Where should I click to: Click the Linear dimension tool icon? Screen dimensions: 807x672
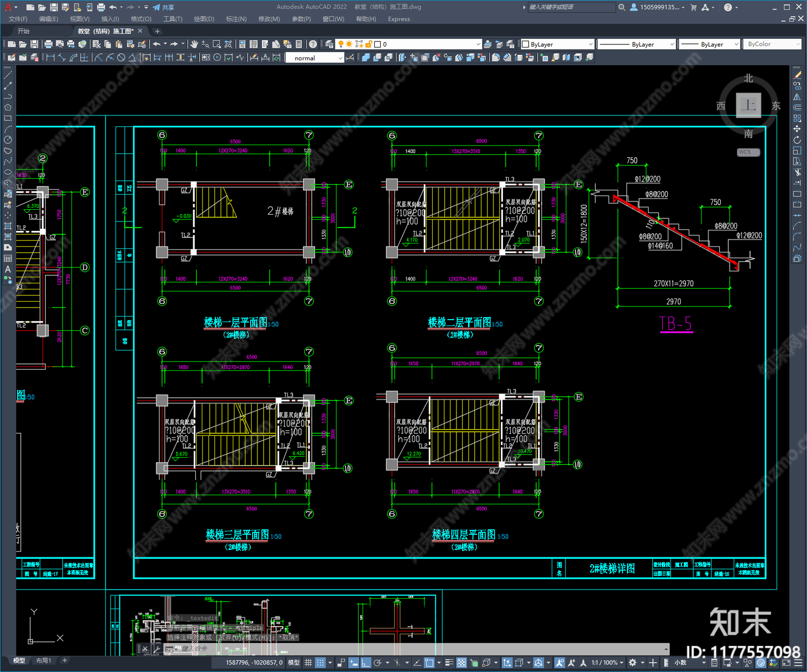coord(50,58)
